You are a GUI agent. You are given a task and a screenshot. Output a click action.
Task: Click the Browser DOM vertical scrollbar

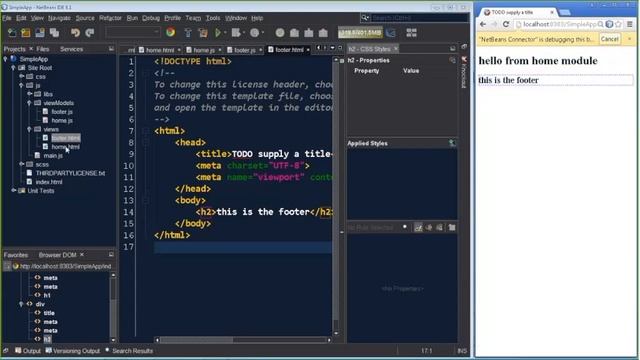point(113,307)
